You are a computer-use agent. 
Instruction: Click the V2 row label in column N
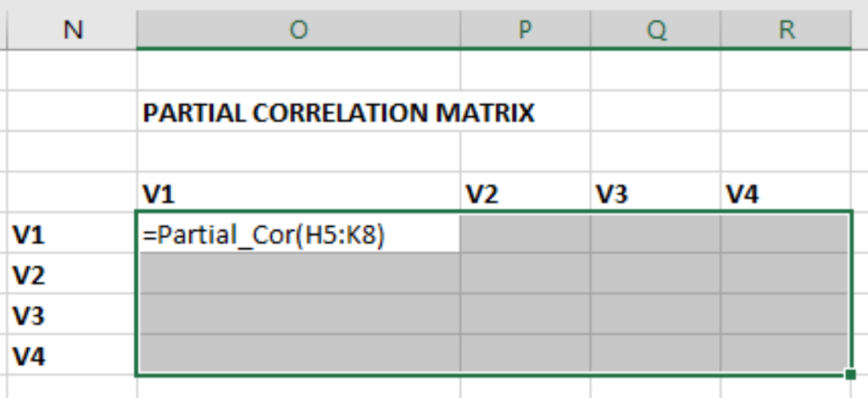point(72,274)
